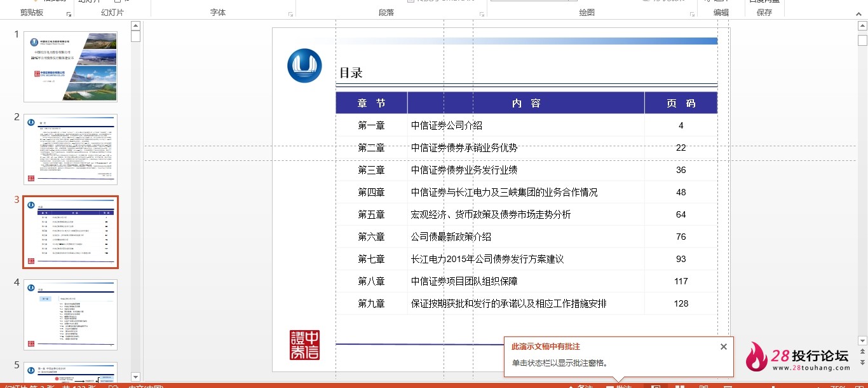The width and height of the screenshot is (868, 388).
Task: Click 公司债最新政策介绍 cell
Action: tap(526, 237)
